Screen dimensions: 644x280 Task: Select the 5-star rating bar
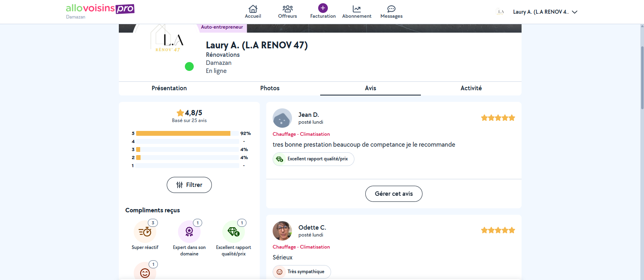[x=183, y=133]
